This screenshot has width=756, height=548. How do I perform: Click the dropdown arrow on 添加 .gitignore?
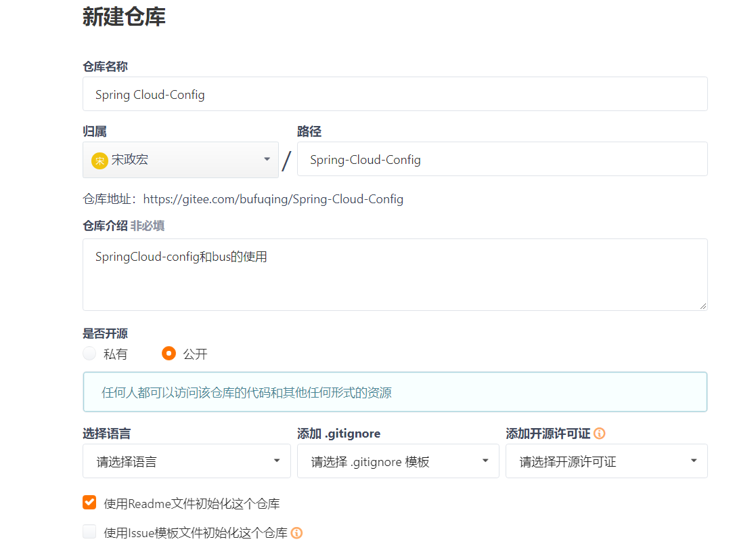[485, 461]
